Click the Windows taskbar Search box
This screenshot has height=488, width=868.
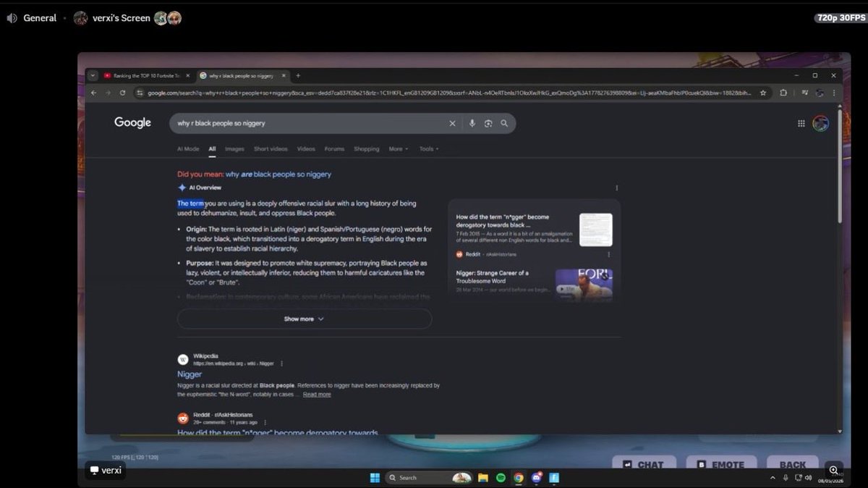pos(428,478)
